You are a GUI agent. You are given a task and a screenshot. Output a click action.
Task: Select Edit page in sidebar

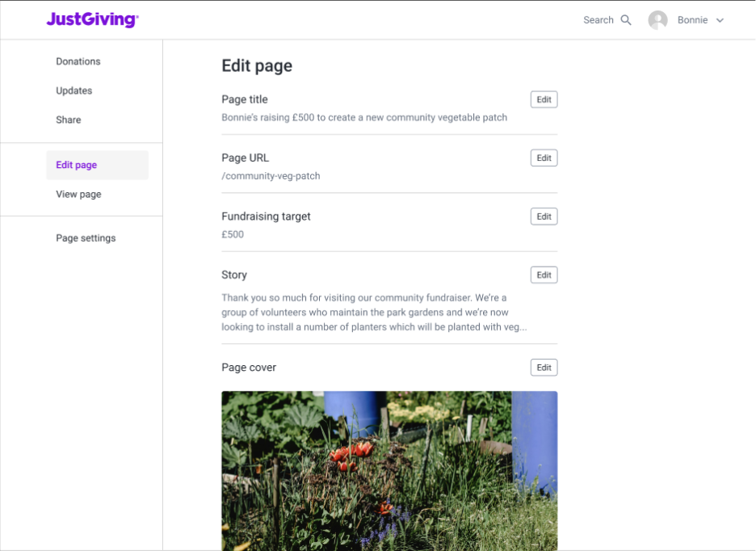[77, 165]
